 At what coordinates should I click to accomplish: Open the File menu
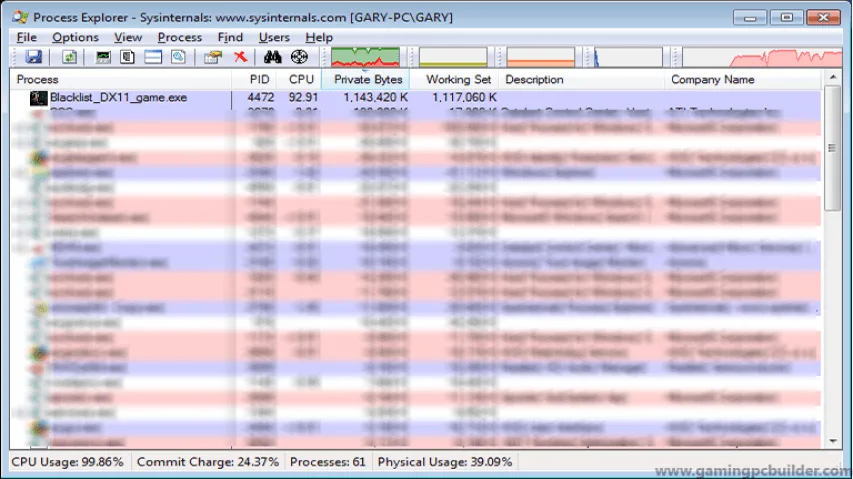pos(27,38)
